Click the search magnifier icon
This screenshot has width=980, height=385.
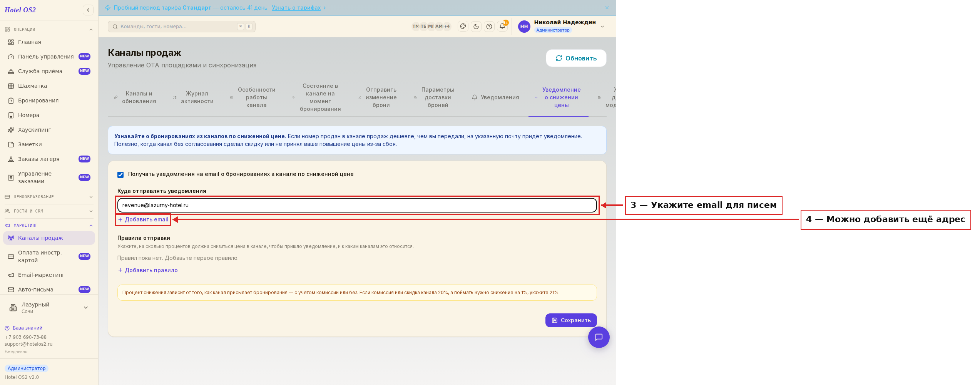115,27
